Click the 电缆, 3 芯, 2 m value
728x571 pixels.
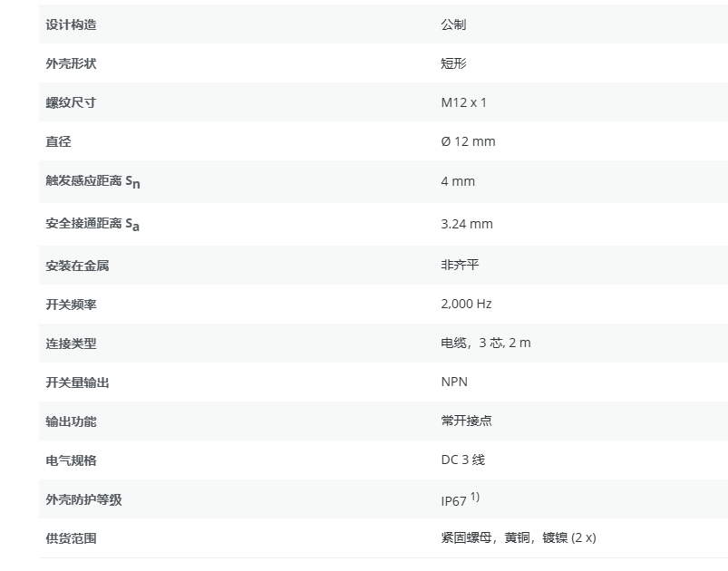[x=486, y=344]
